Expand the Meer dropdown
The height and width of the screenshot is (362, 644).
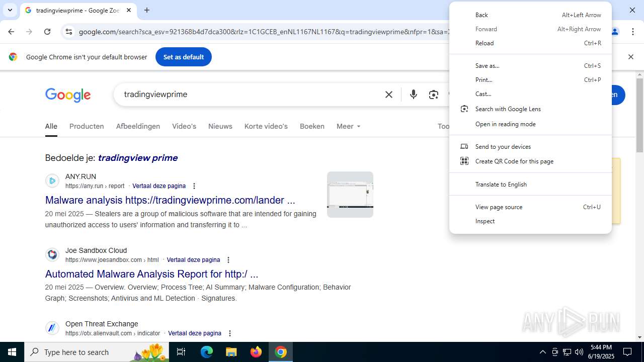click(x=349, y=126)
